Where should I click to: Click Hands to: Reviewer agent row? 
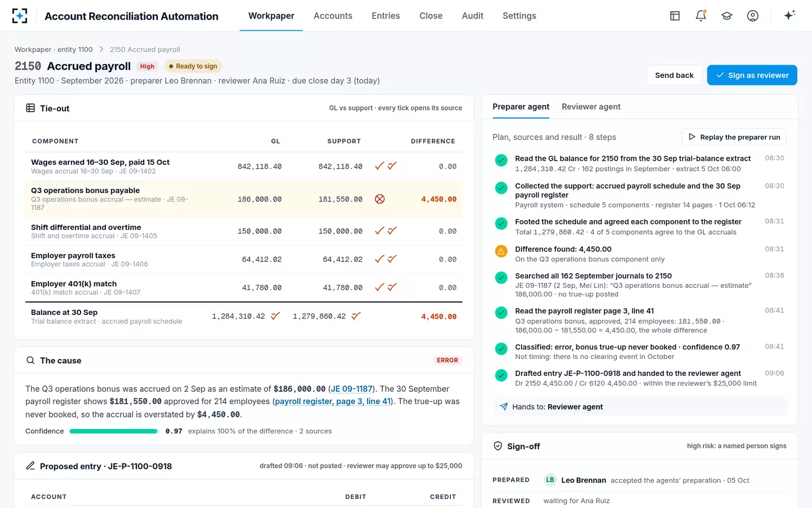[x=639, y=406]
